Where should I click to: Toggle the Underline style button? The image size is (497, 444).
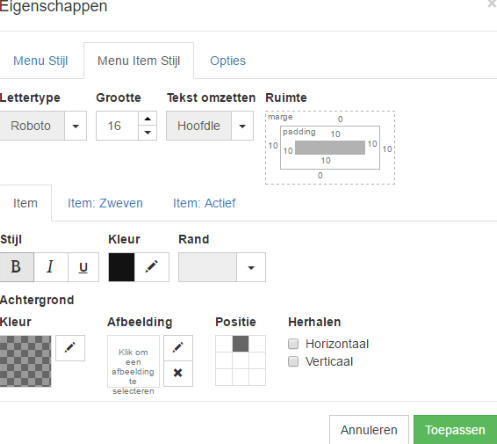point(83,267)
